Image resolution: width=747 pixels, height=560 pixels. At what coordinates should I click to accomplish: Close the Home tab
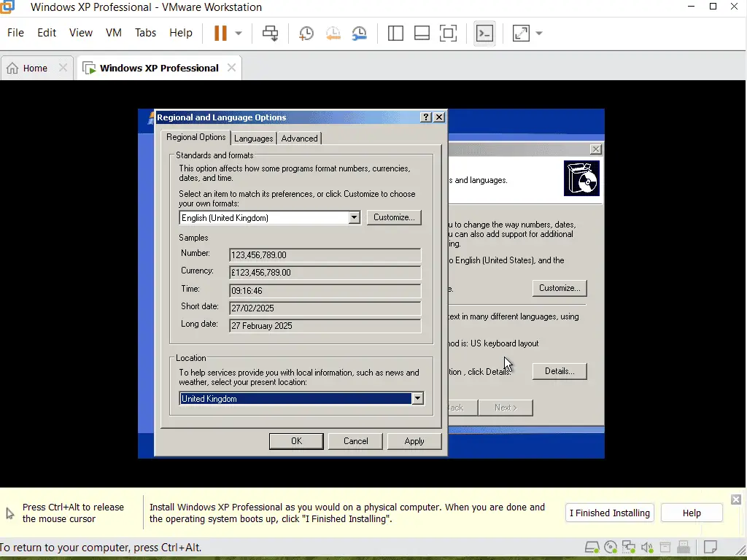[x=63, y=68]
